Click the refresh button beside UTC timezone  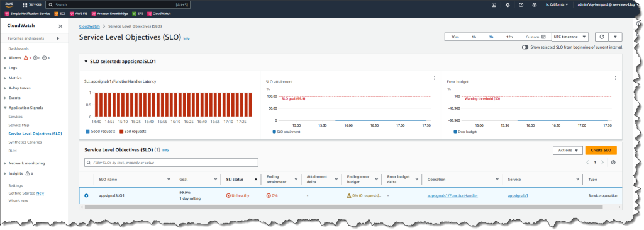[602, 37]
